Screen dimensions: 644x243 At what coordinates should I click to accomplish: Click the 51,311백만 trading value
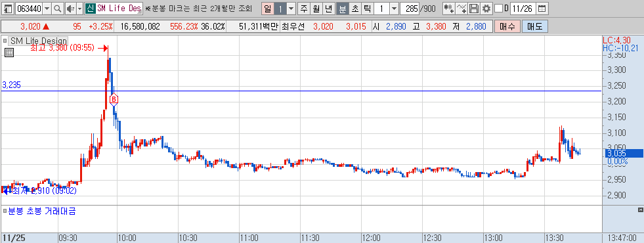point(259,27)
